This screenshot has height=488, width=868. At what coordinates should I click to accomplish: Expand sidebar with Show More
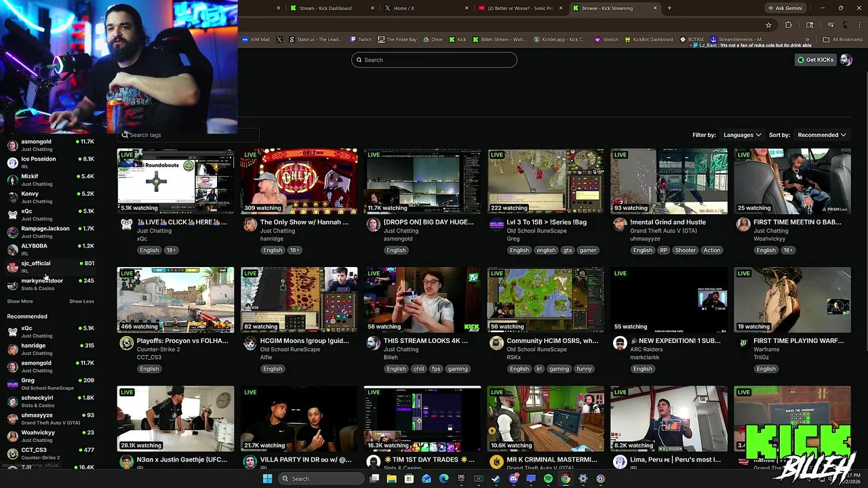click(20, 301)
